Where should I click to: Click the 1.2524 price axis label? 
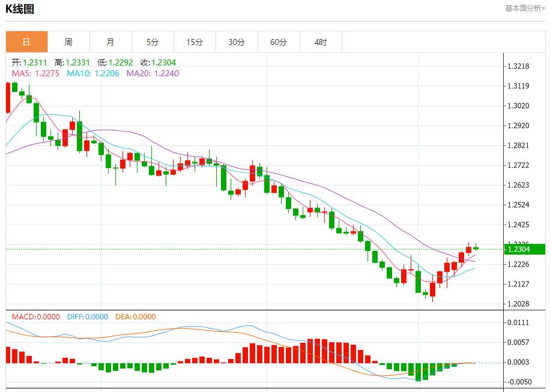pyautogui.click(x=518, y=205)
